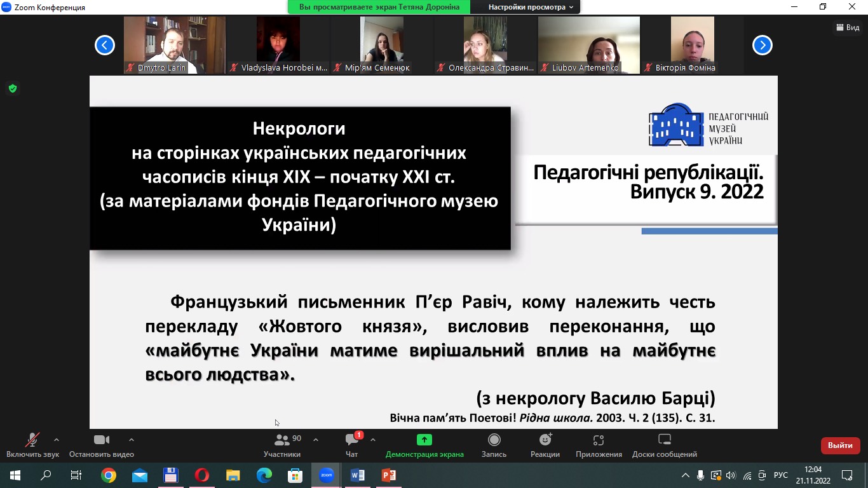Start recording with the Запись icon
The width and height of the screenshot is (868, 488).
(x=494, y=440)
